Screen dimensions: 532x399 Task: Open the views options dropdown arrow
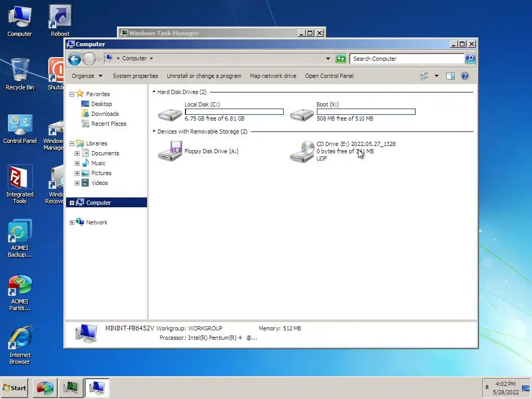coord(436,76)
